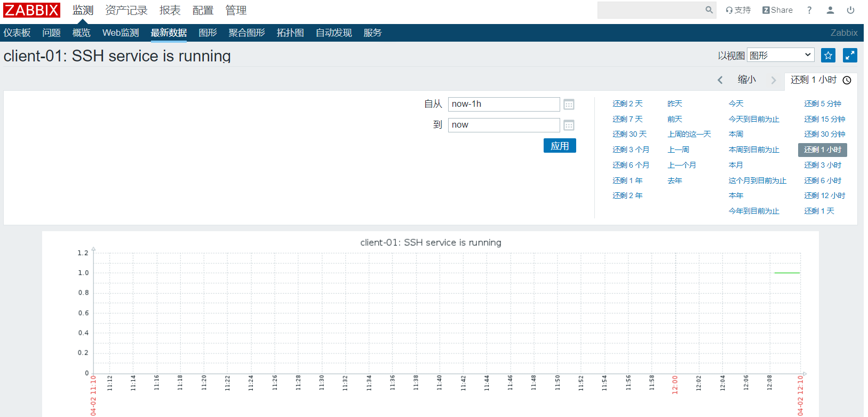Shift time range backward with left chevron
This screenshot has height=417, width=868.
pos(720,80)
